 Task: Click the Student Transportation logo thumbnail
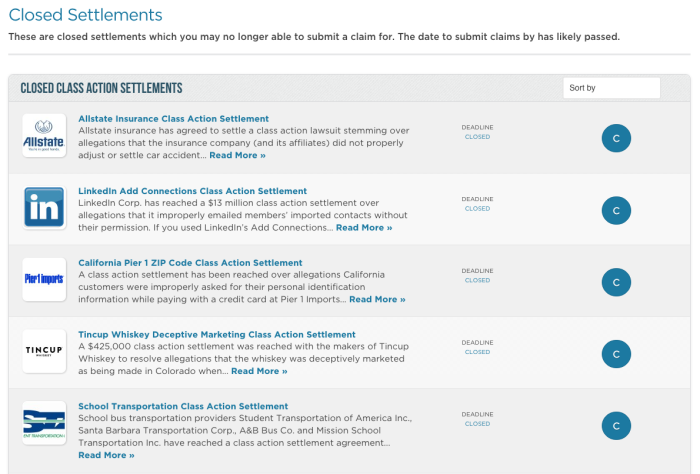(44, 423)
